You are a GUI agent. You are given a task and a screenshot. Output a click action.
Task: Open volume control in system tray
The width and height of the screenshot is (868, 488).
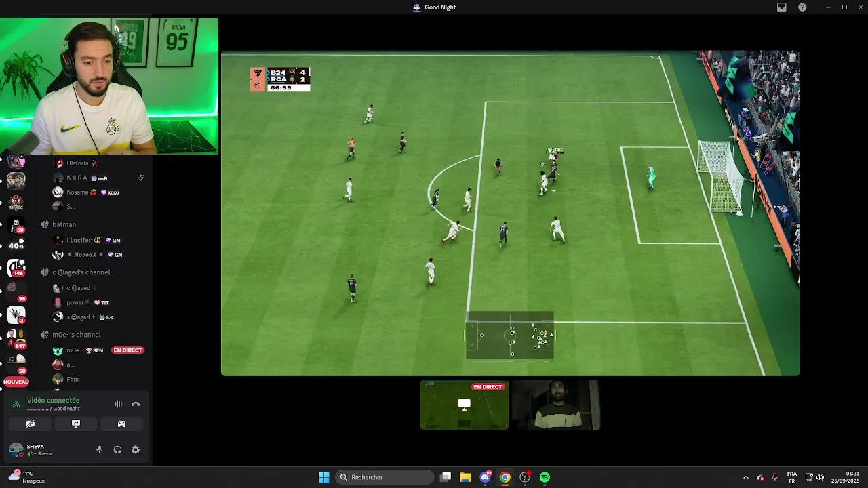pos(821,477)
